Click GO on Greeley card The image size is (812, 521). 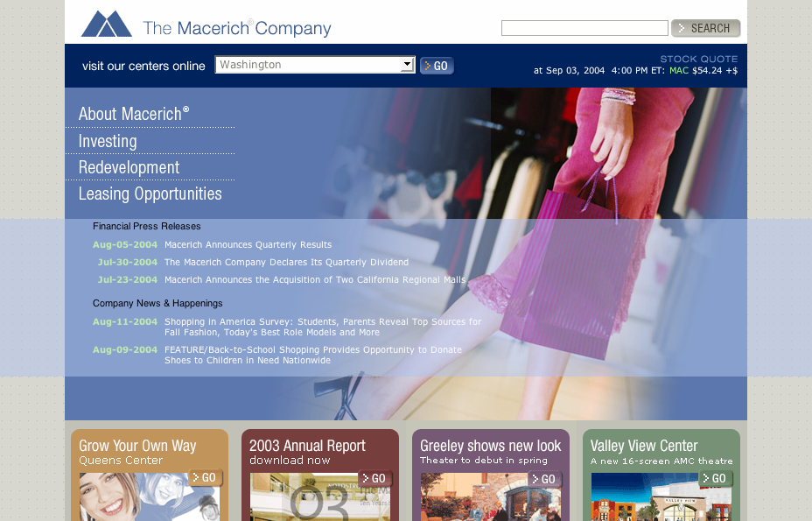point(545,480)
